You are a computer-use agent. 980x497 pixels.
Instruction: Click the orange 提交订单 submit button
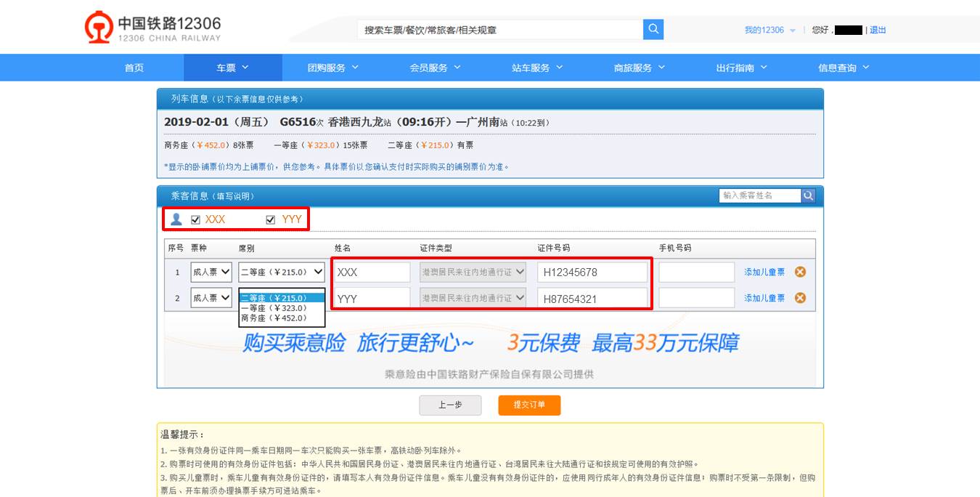pyautogui.click(x=528, y=405)
